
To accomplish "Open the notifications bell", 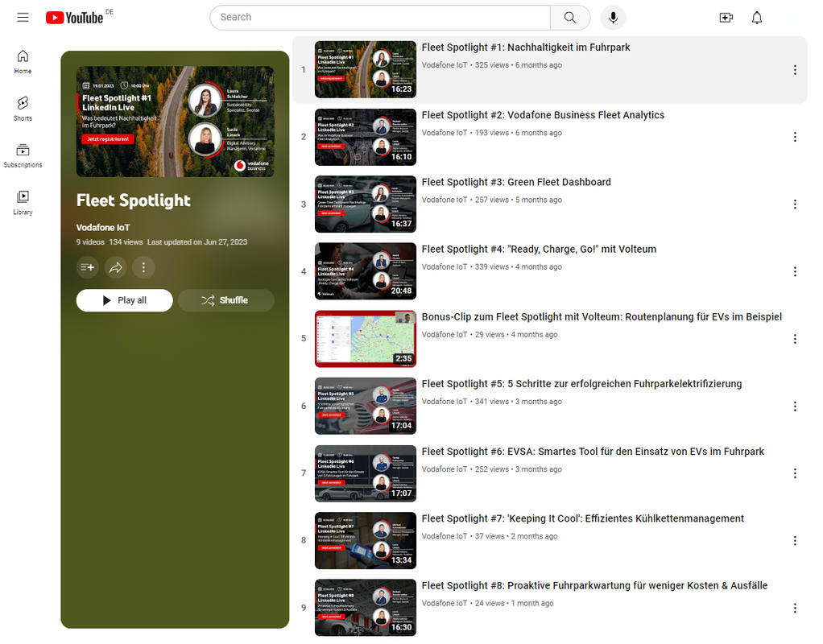I will tap(757, 18).
